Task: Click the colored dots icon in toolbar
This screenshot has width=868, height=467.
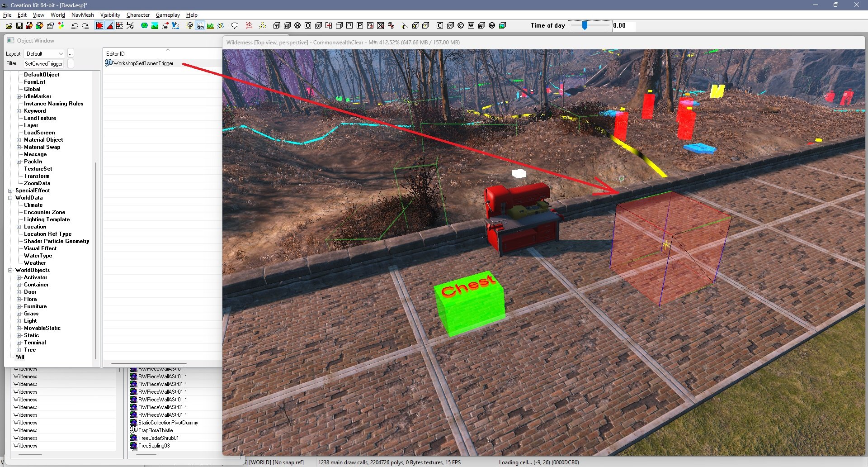Action: (61, 26)
